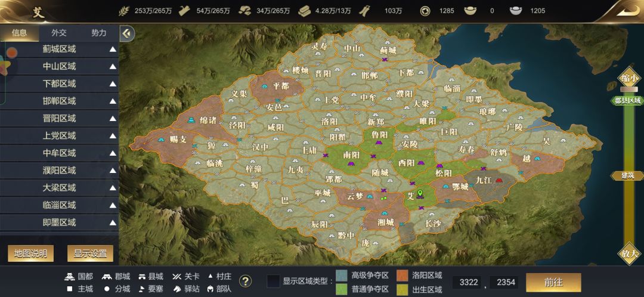The height and width of the screenshot is (297, 644).
Task: Expand 邯郸区域 with its triangle
Action: coord(113,101)
